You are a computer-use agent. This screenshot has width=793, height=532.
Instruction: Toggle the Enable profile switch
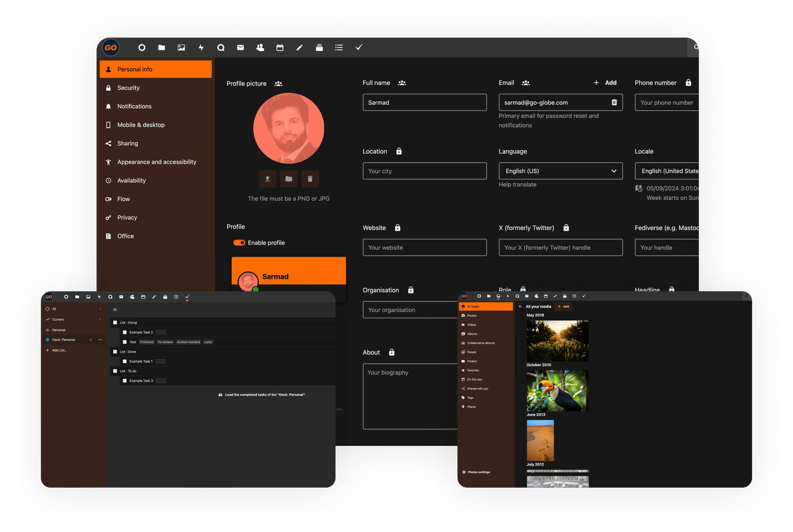tap(239, 242)
